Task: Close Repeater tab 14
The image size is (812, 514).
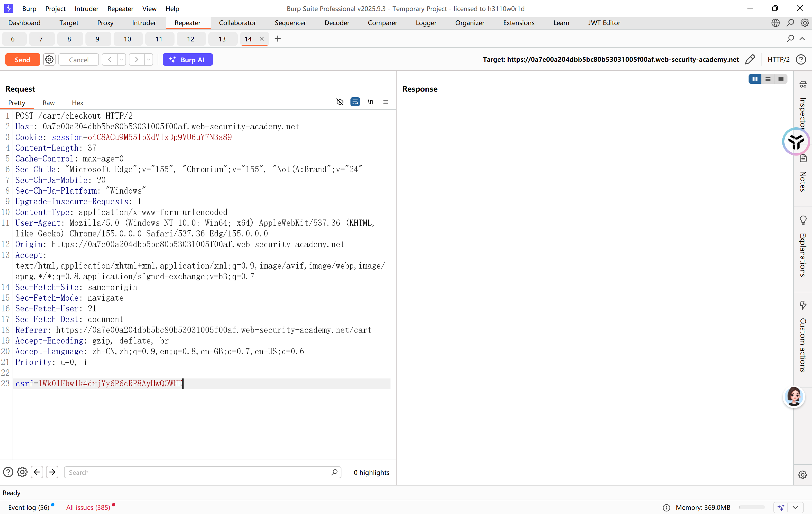Action: coord(262,39)
